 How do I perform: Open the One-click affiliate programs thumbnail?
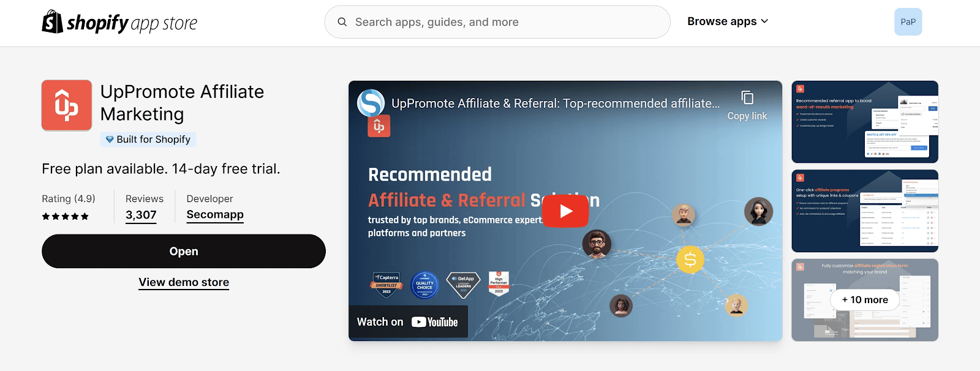pos(865,211)
